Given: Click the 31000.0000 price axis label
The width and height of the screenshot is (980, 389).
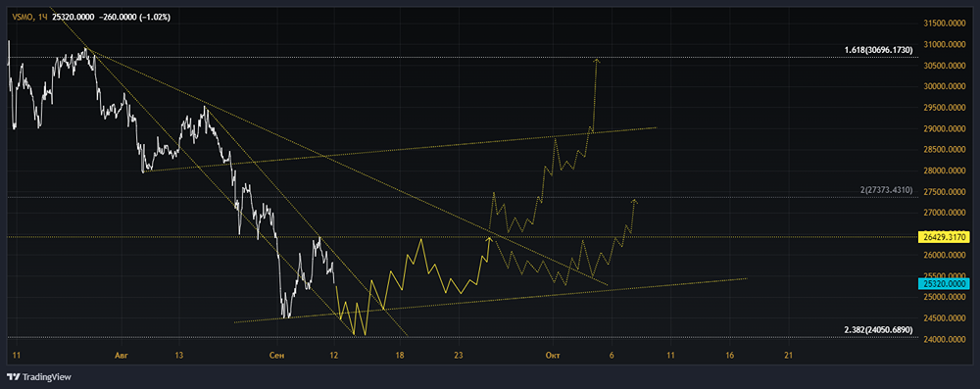Looking at the screenshot, I should point(945,44).
